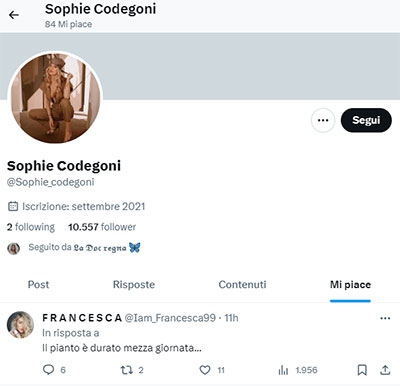Open Francesca's avatar in the tweet

pos(20,325)
